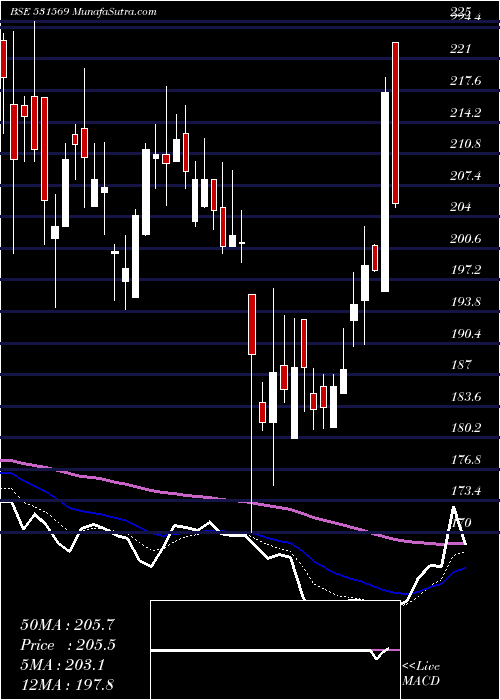
Task: Click the 5MA : 203.1 readout
Action: pyautogui.click(x=62, y=665)
